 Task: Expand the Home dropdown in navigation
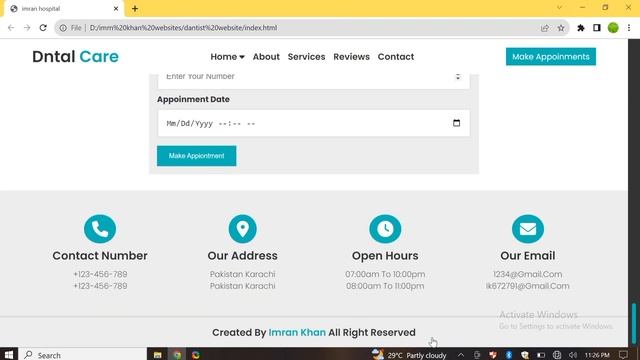pos(227,57)
